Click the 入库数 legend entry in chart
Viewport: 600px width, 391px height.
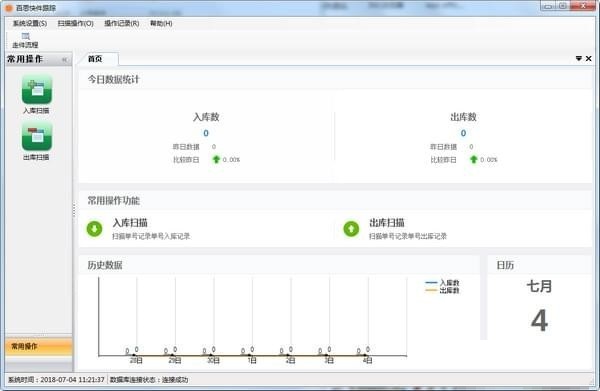tap(442, 283)
